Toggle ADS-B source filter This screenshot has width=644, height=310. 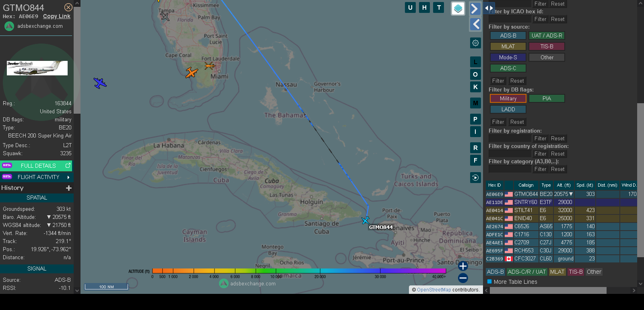[x=508, y=35]
